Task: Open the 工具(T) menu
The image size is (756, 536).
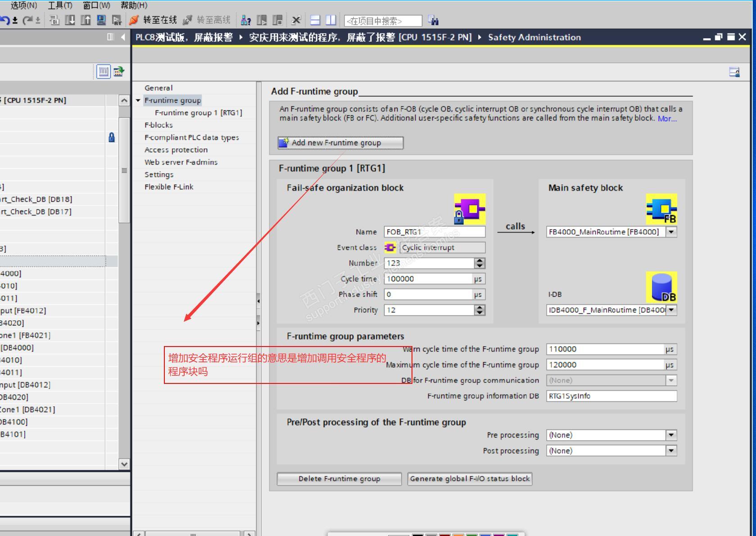Action: click(x=60, y=5)
